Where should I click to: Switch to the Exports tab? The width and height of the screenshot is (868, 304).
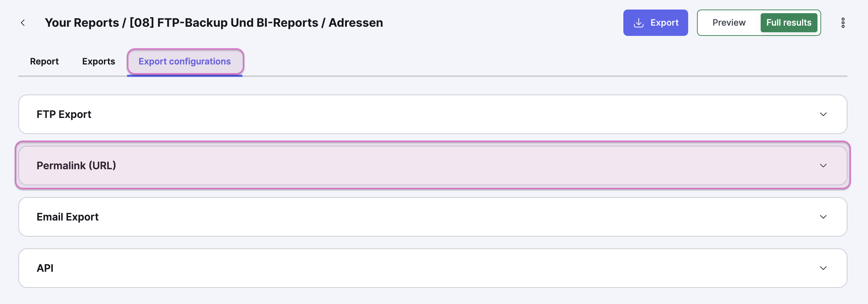[99, 62]
